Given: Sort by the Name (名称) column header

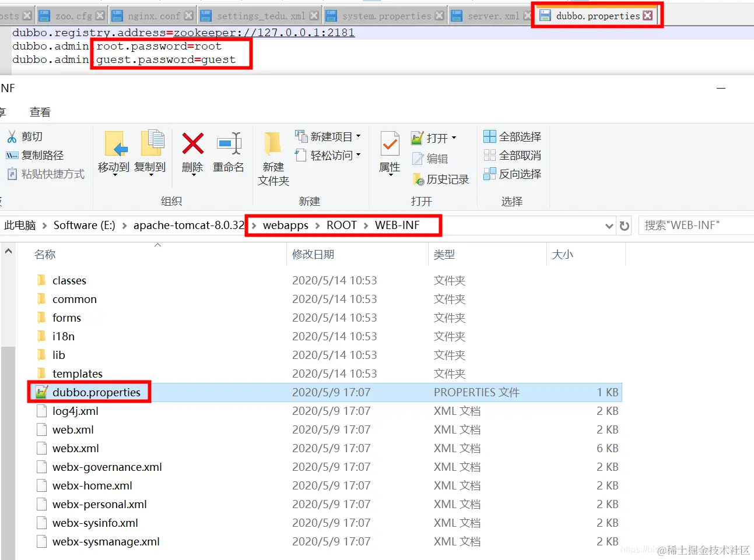Looking at the screenshot, I should tap(45, 255).
